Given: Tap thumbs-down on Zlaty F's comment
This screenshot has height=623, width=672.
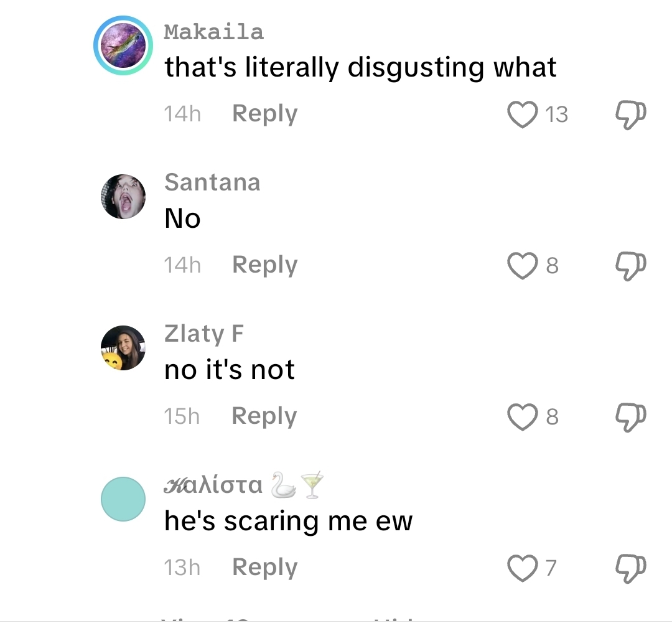Looking at the screenshot, I should click(x=630, y=417).
